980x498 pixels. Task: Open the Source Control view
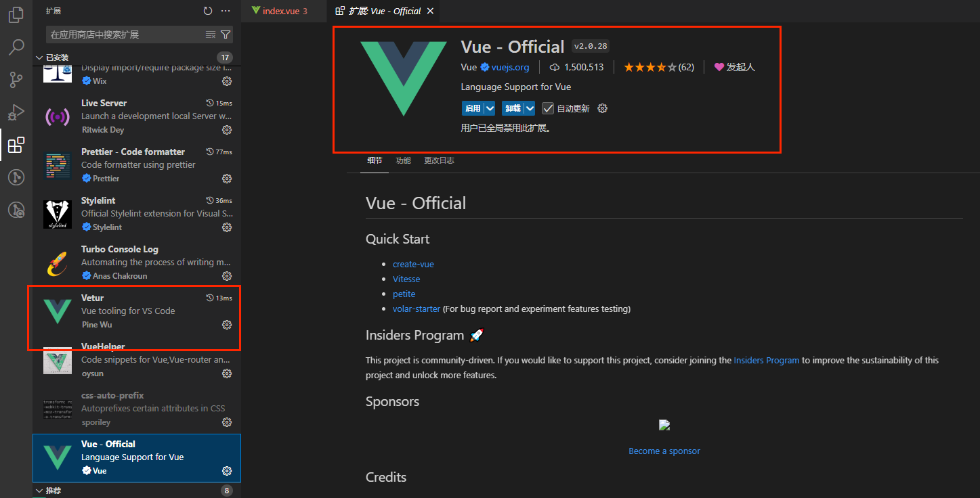click(x=15, y=79)
